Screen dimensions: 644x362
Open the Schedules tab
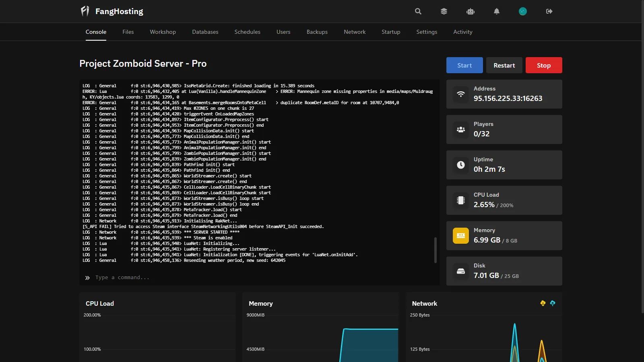coord(248,32)
